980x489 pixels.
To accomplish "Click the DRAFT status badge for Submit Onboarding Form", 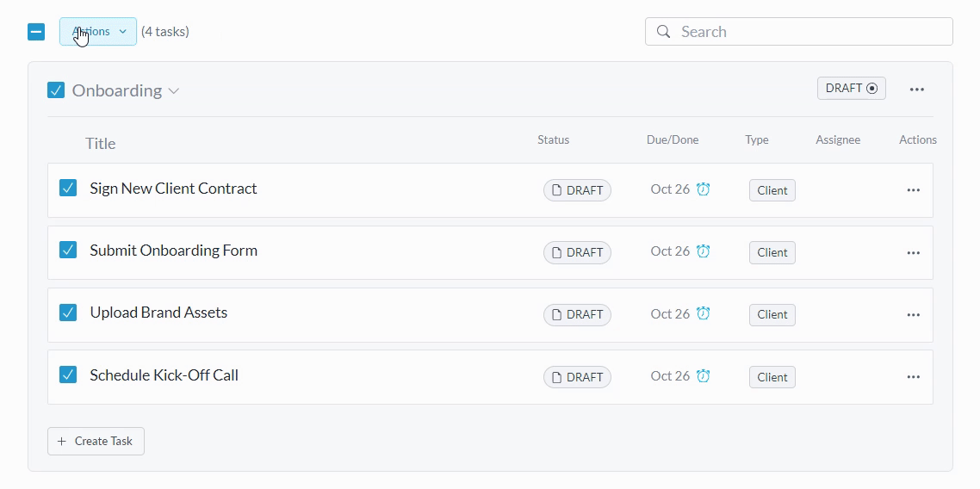I will point(577,252).
